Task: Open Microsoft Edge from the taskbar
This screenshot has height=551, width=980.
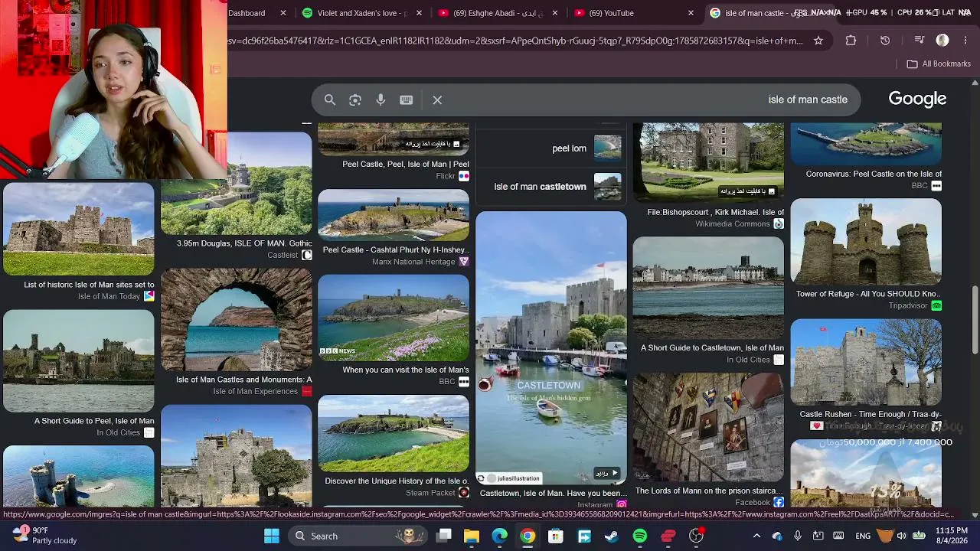Action: pyautogui.click(x=500, y=536)
